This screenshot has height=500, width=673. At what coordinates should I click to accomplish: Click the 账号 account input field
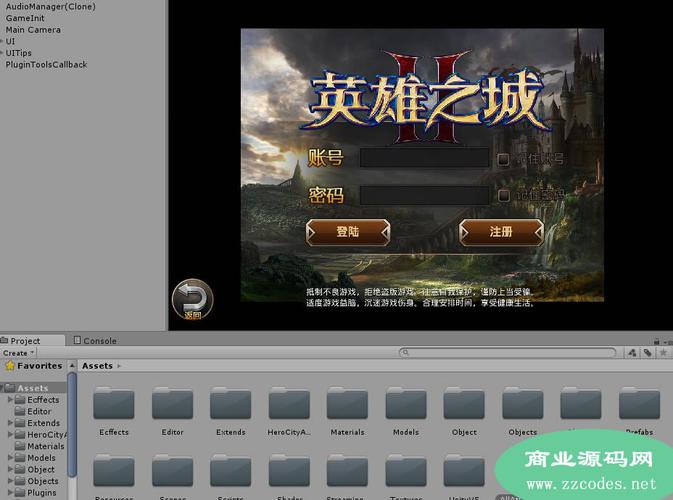coord(424,158)
